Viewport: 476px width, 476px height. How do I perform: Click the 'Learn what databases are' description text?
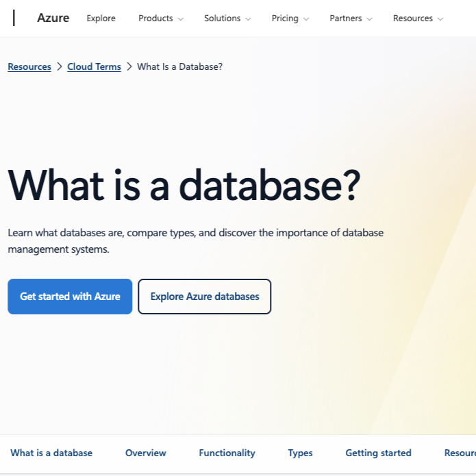[x=195, y=241]
